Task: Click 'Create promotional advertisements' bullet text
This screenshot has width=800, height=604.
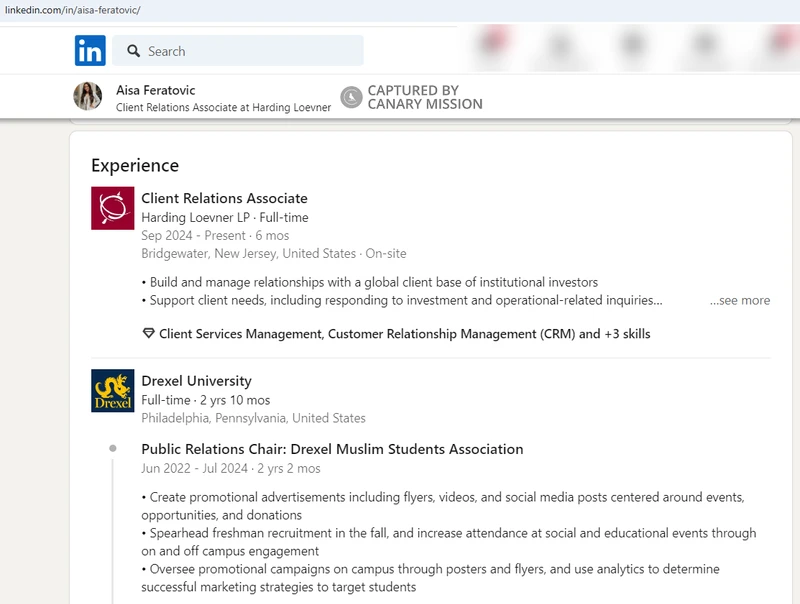Action: point(443,506)
